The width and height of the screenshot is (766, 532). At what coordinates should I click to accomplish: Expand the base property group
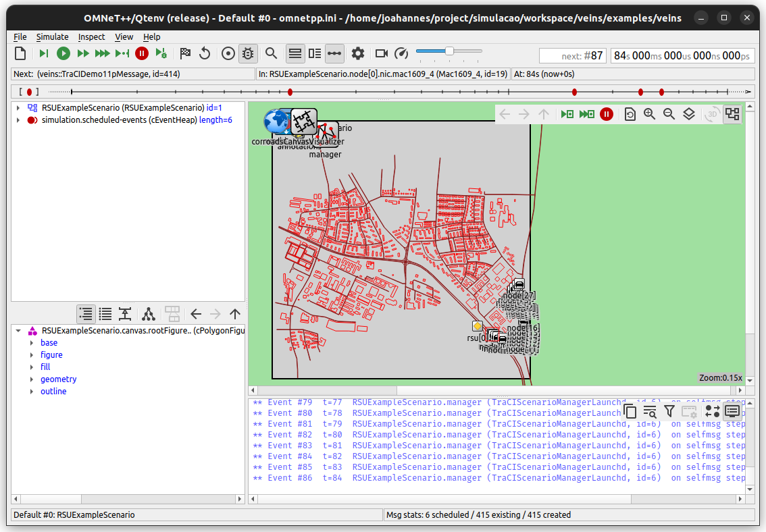pyautogui.click(x=32, y=343)
